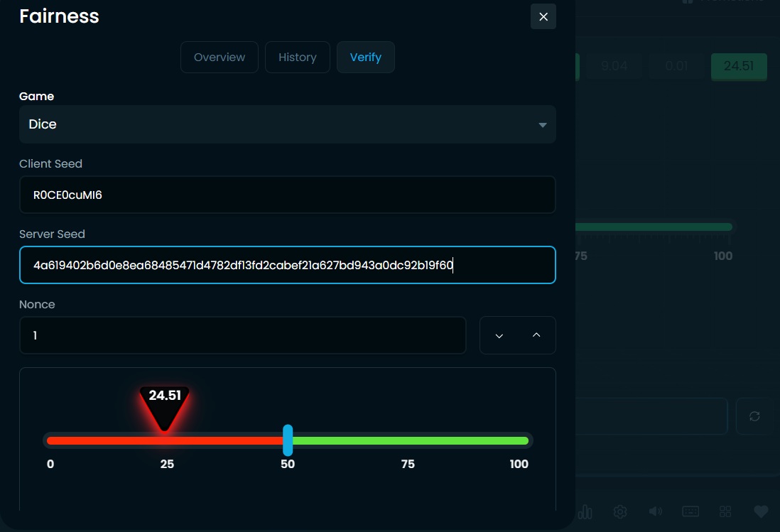
Task: Click the Client Seed input field
Action: pos(288,195)
